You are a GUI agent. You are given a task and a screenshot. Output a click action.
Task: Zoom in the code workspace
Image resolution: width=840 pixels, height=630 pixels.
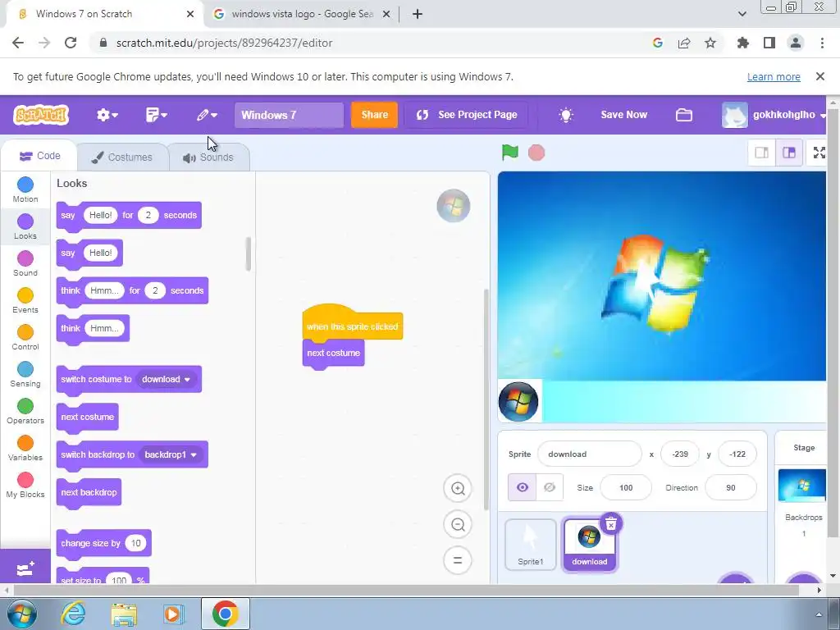coord(458,488)
